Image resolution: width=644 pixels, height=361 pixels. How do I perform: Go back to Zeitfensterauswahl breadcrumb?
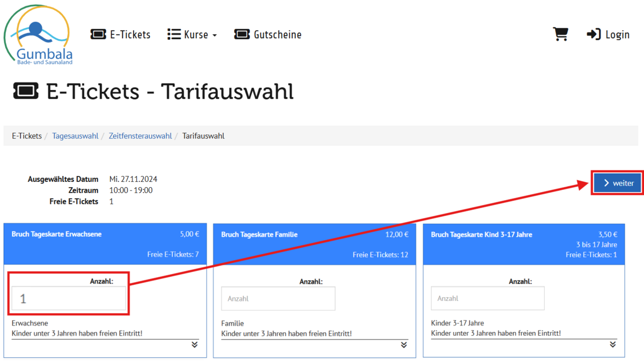pyautogui.click(x=140, y=136)
